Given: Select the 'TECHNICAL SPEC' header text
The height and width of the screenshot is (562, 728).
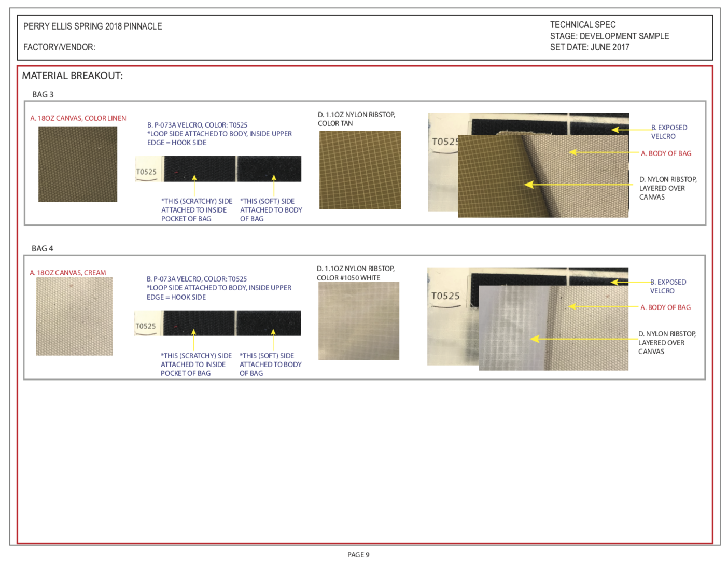Looking at the screenshot, I should (583, 25).
